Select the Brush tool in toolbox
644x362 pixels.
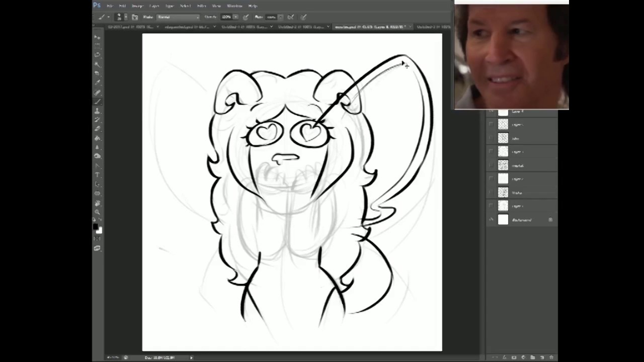[97, 102]
